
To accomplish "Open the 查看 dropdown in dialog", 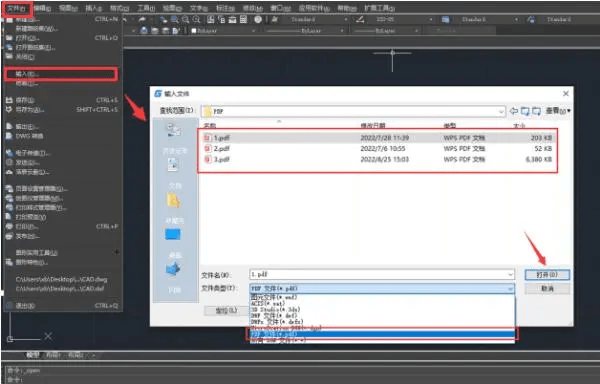I will coord(558,111).
